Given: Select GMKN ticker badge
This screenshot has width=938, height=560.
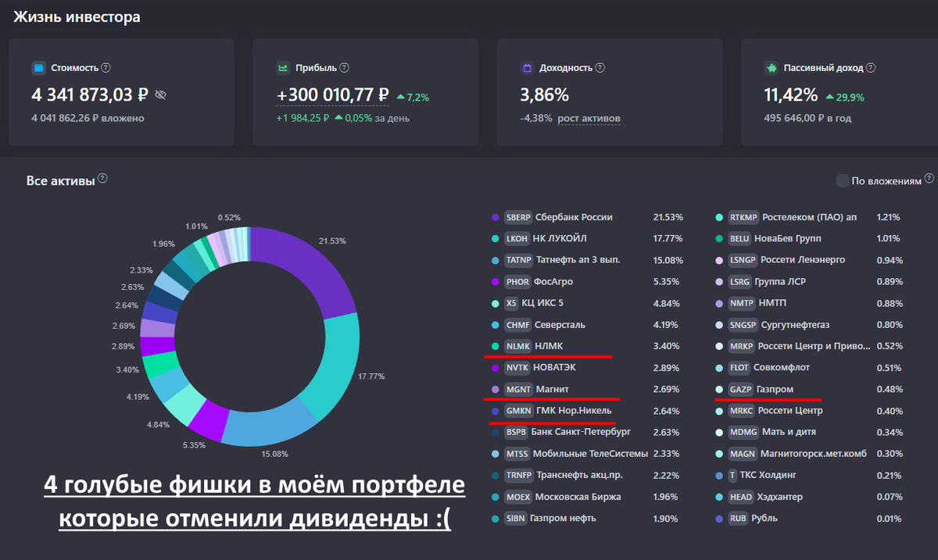Looking at the screenshot, I should click(518, 410).
